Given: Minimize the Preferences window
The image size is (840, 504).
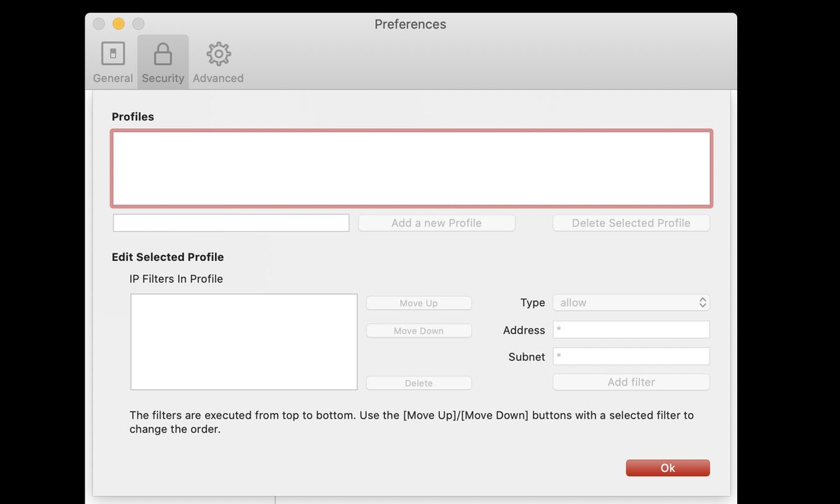Looking at the screenshot, I should pos(118,23).
